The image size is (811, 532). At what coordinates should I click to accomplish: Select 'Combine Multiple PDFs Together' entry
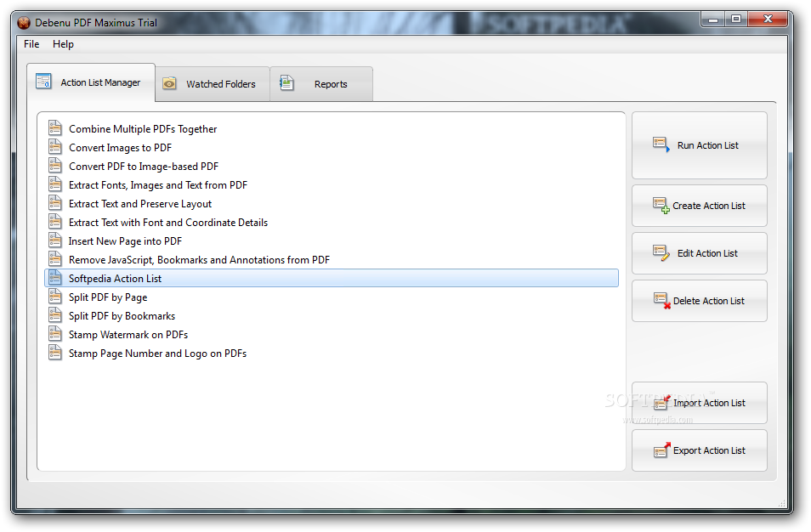tap(331, 128)
